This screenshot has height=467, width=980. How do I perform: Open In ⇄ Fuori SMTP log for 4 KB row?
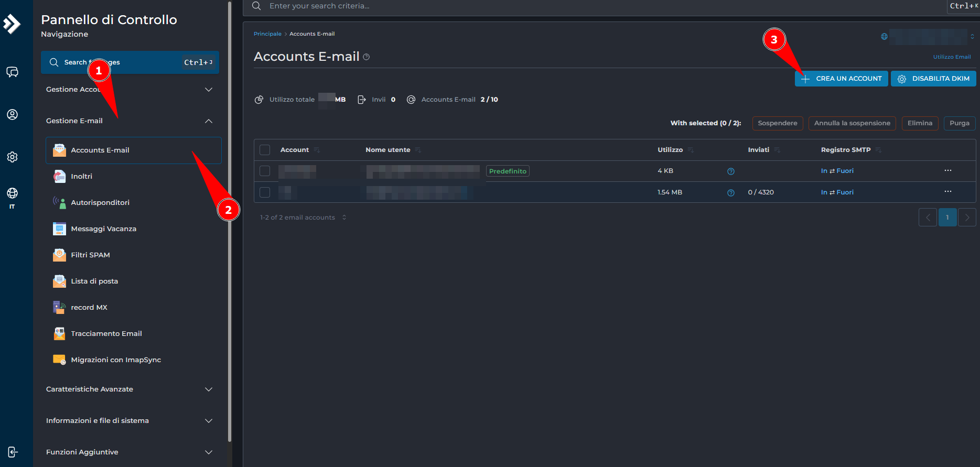837,171
